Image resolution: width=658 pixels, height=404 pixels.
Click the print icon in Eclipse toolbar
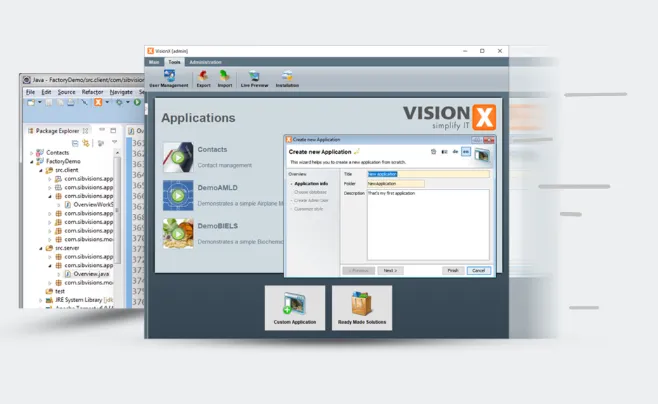[x=71, y=102]
